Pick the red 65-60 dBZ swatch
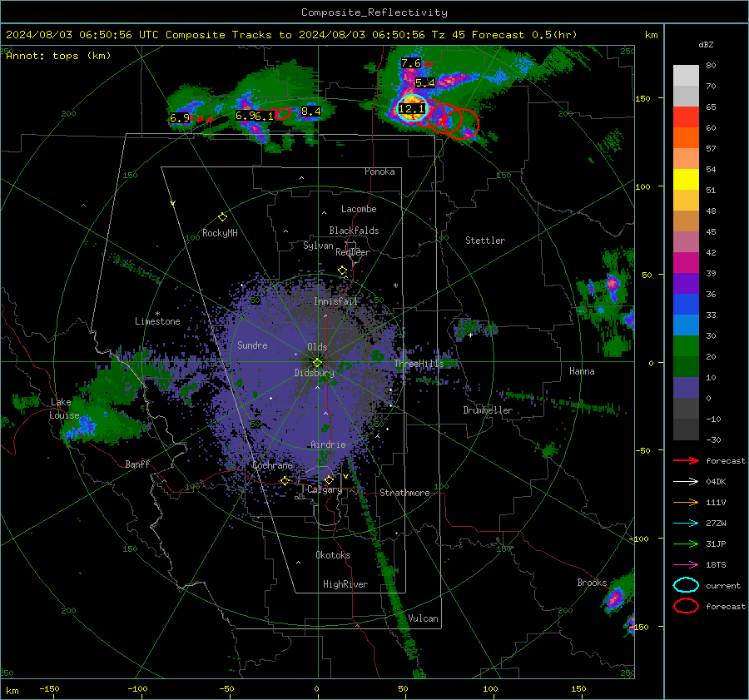 point(686,117)
